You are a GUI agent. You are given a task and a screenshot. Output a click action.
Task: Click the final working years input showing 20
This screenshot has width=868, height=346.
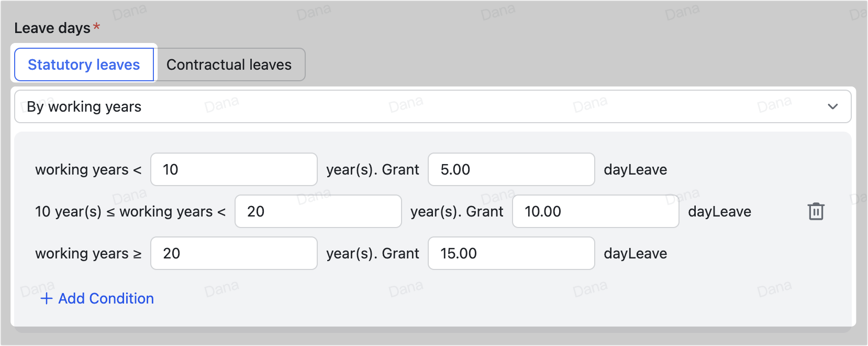point(233,253)
